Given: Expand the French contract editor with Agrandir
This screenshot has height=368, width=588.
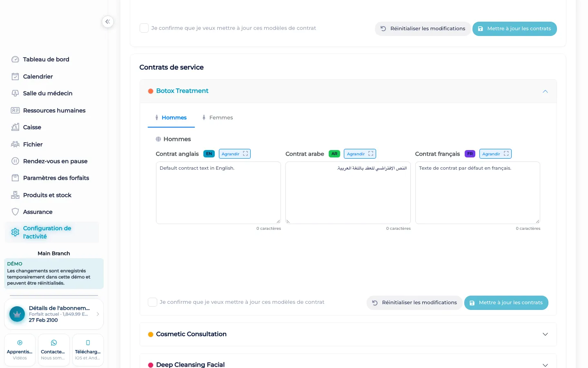Looking at the screenshot, I should [495, 154].
